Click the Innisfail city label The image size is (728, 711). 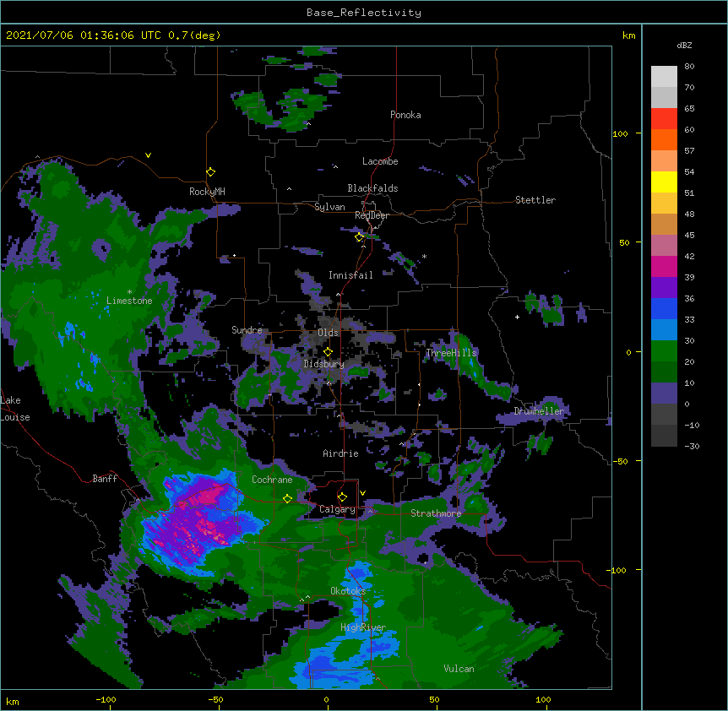click(350, 275)
